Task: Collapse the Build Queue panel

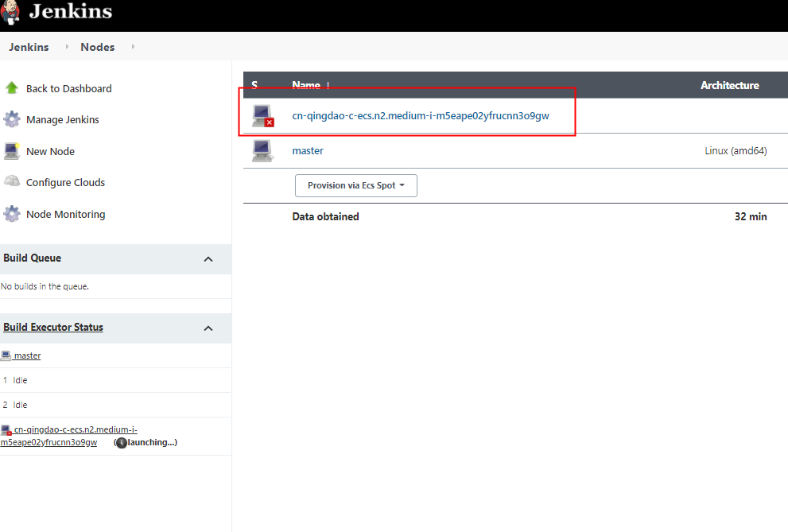Action: tap(208, 259)
